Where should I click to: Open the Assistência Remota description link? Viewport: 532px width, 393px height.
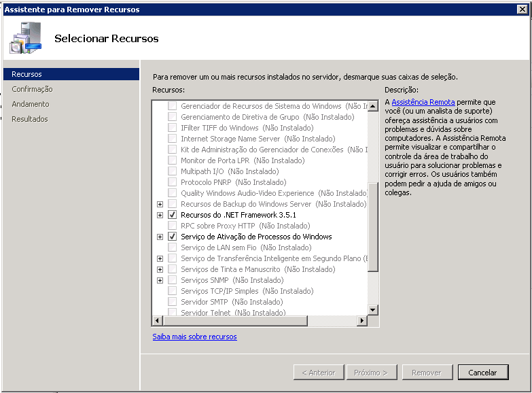pos(423,102)
